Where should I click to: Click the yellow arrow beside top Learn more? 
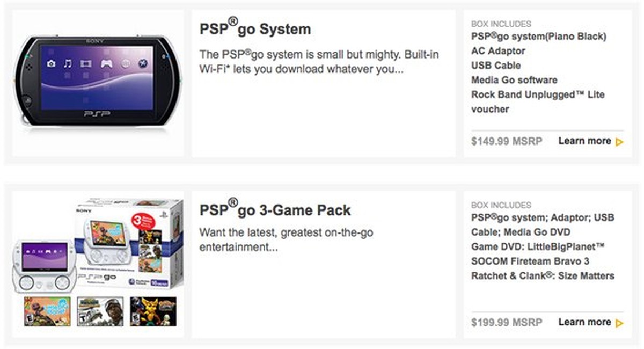click(x=620, y=141)
